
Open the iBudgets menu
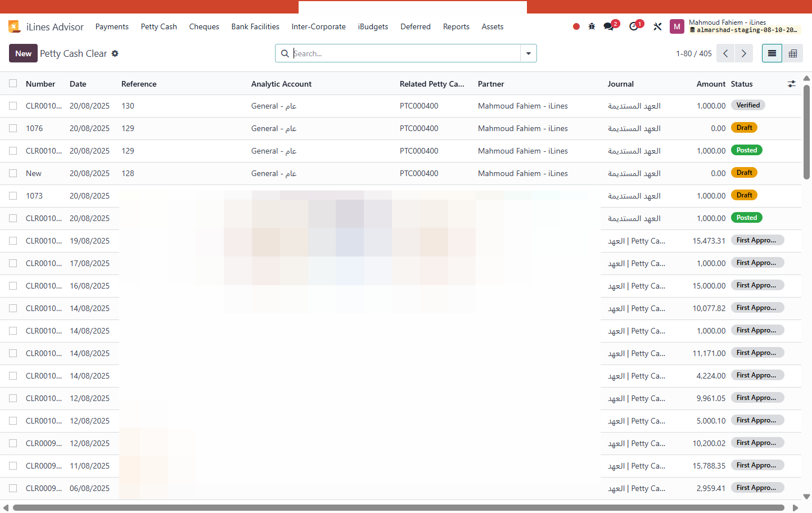point(373,26)
